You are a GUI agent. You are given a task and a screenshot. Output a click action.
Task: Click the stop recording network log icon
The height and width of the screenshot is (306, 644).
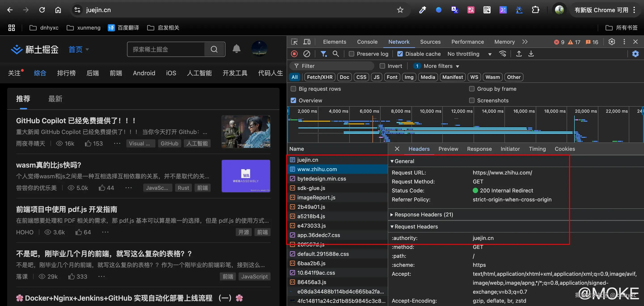pos(294,54)
